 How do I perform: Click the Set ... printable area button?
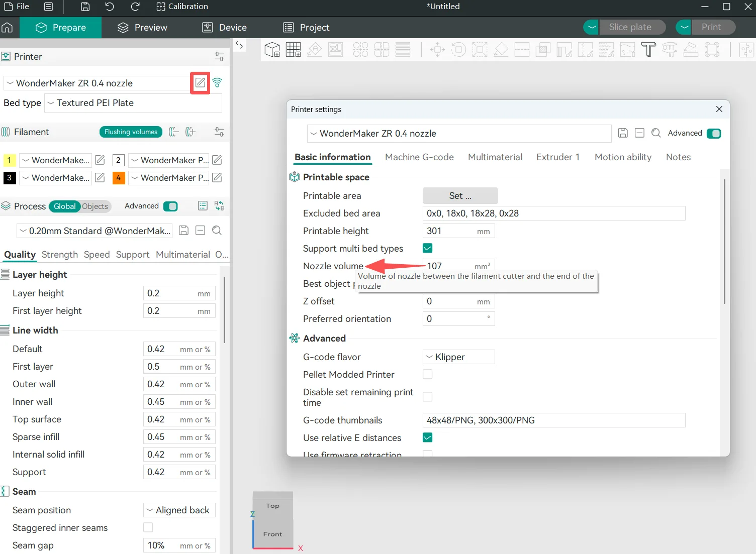point(460,196)
